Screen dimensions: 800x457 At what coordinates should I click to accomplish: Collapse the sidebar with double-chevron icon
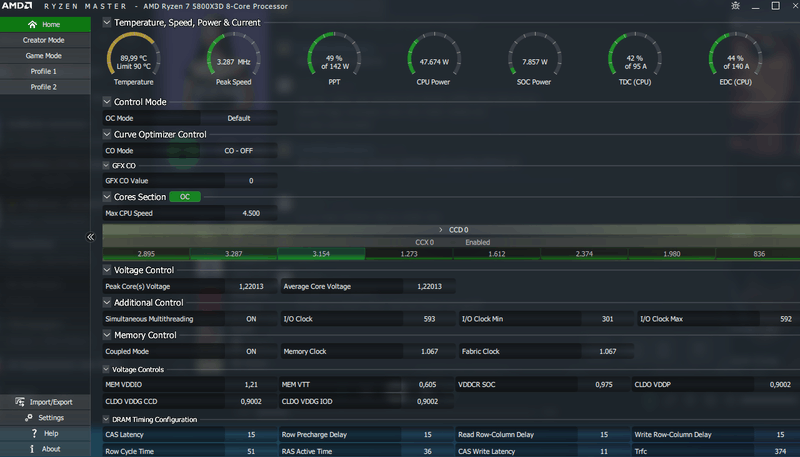pos(90,237)
